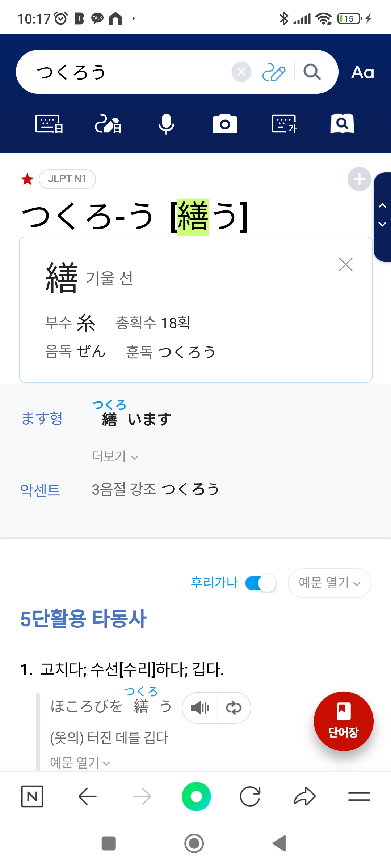Toggle repeat playback for the example sentence

234,707
